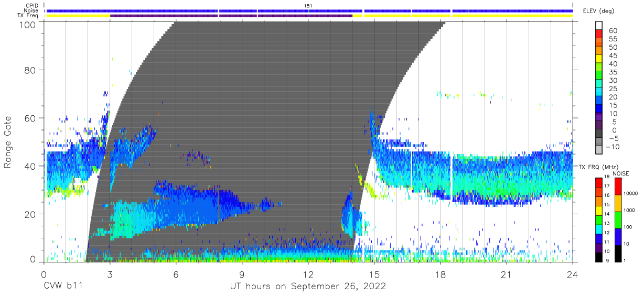Click the '−10' label on ELEV scale

pyautogui.click(x=614, y=147)
